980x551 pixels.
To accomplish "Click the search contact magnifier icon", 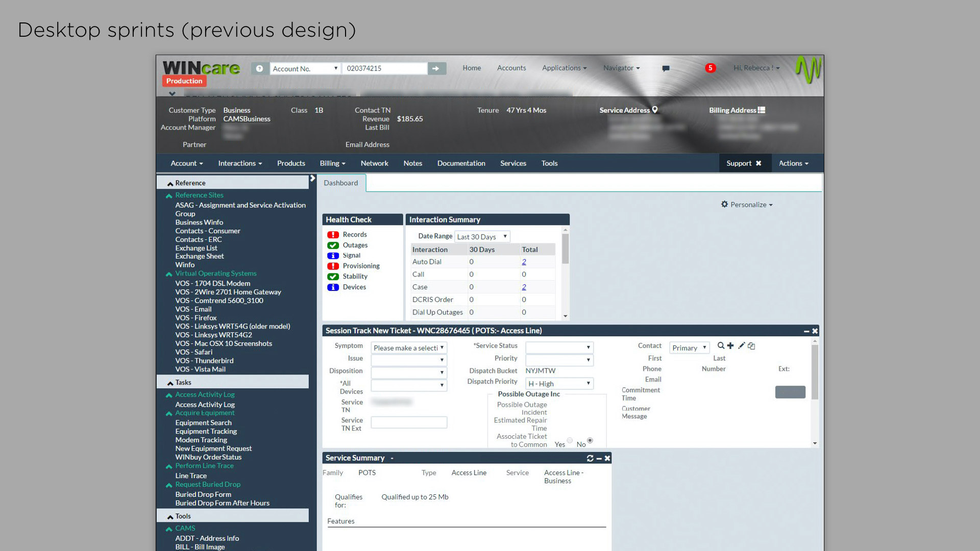I will 721,346.
